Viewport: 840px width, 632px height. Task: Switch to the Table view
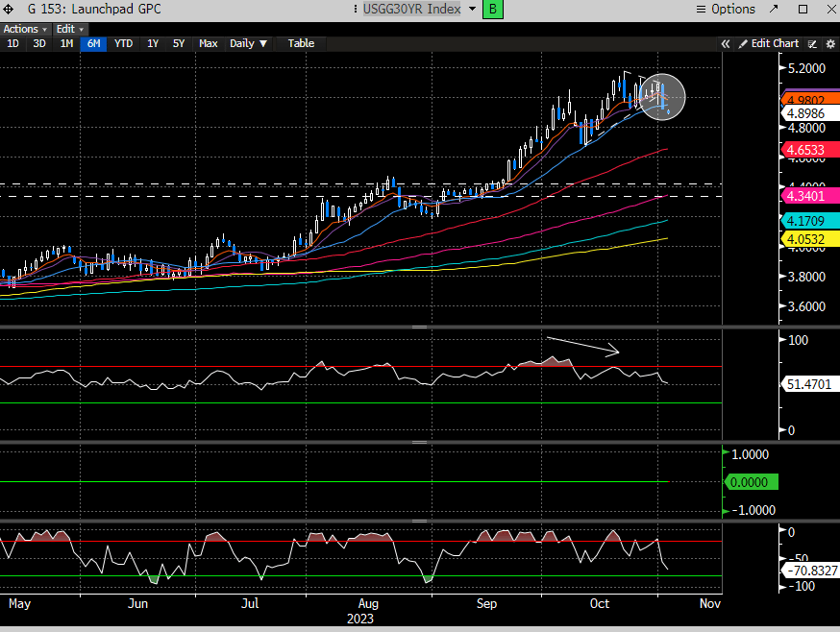301,43
